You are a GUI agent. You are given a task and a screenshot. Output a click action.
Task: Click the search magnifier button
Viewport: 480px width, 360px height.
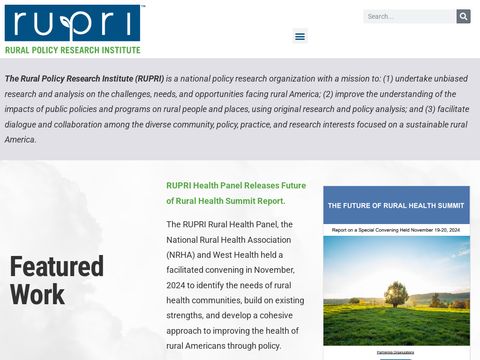point(463,16)
